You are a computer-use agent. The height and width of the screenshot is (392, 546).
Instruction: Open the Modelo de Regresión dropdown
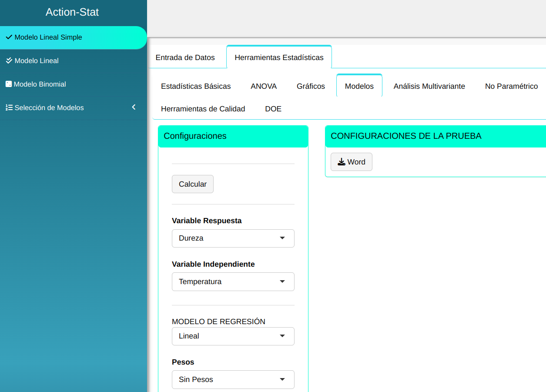[x=233, y=336]
